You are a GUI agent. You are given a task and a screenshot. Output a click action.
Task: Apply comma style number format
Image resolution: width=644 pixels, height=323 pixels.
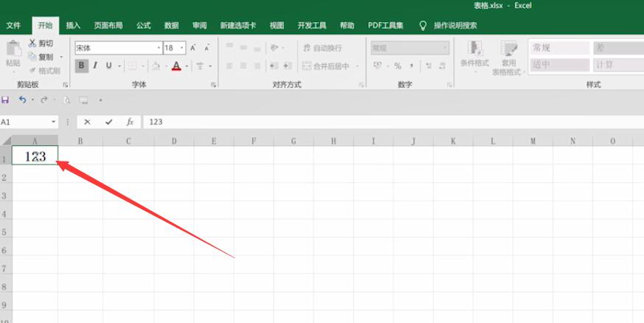(412, 66)
